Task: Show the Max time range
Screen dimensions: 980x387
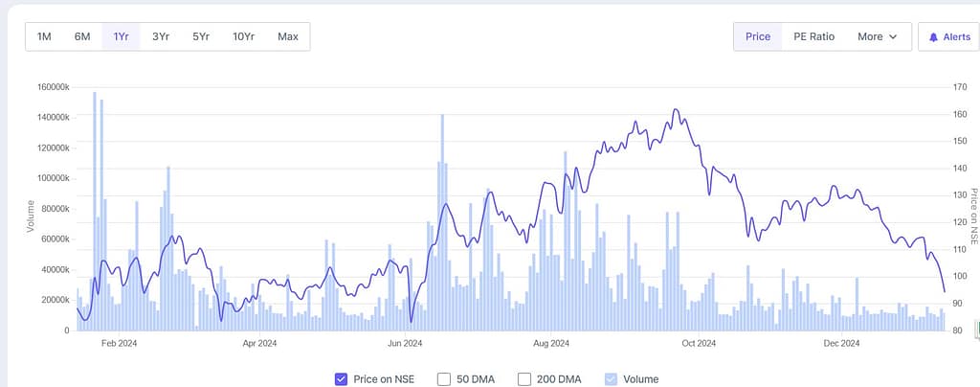Action: [x=288, y=37]
